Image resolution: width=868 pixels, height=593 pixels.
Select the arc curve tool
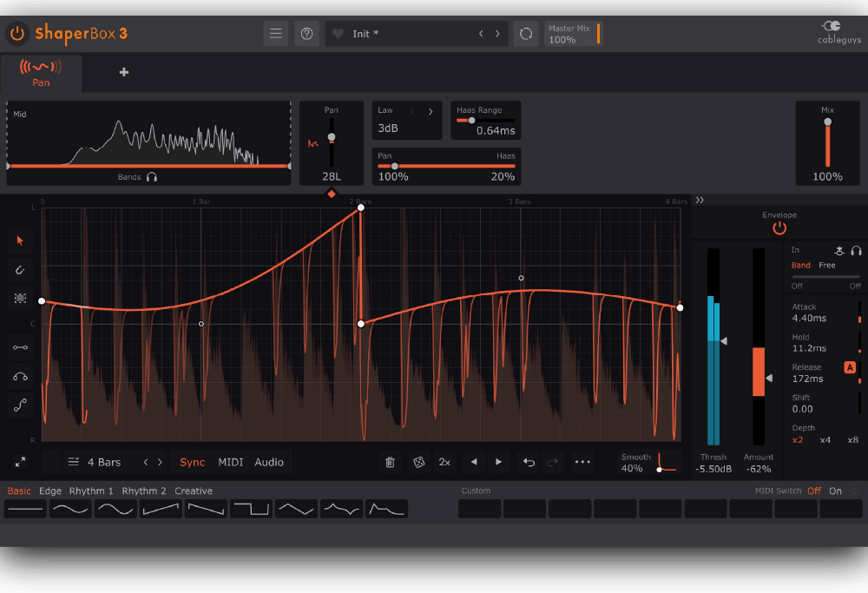(x=21, y=377)
